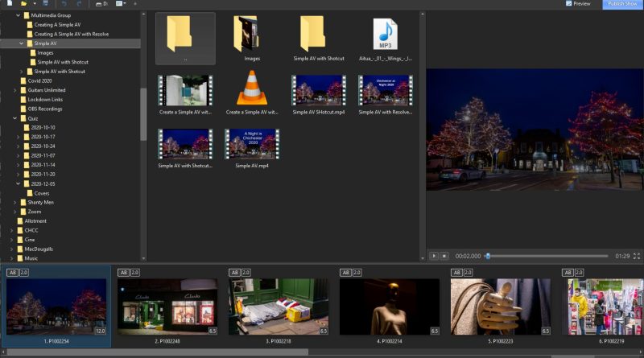Open the MP3 audio file icon
The image size is (644, 358).
pos(385,35)
